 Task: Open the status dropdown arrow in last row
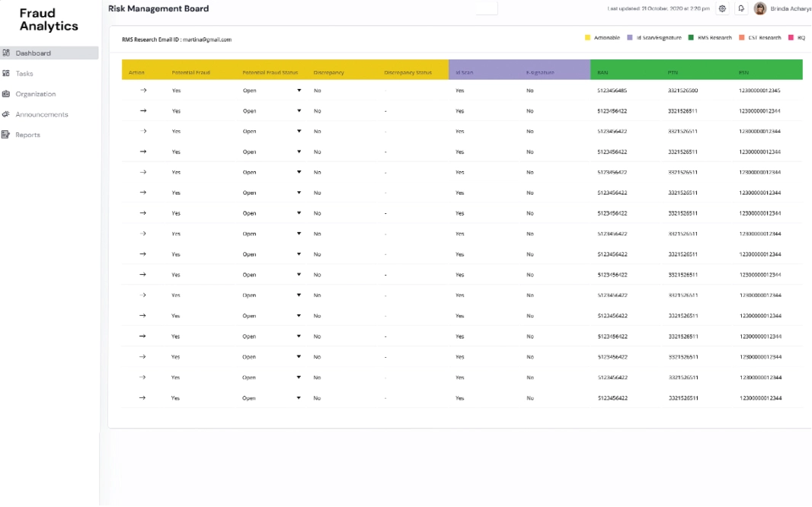coord(299,398)
